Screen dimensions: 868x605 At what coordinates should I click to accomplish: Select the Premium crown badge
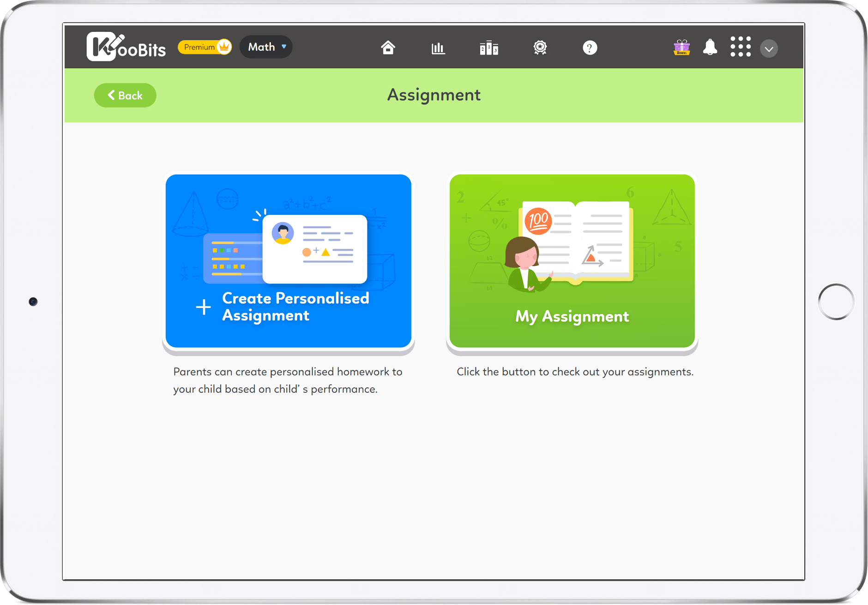[x=205, y=47]
